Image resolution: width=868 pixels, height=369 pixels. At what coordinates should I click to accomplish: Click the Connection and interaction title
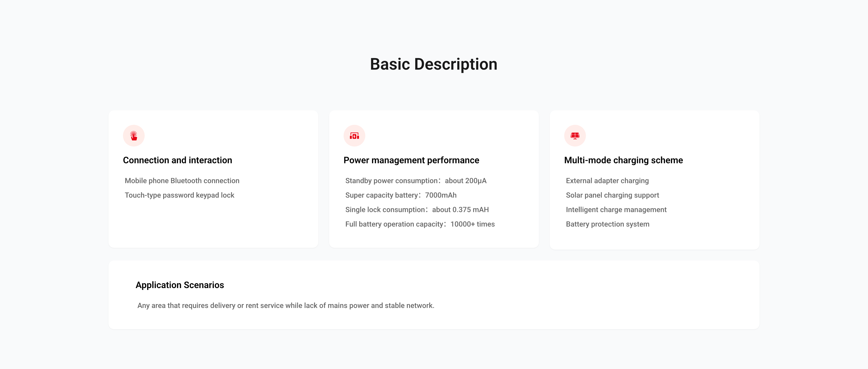[178, 160]
